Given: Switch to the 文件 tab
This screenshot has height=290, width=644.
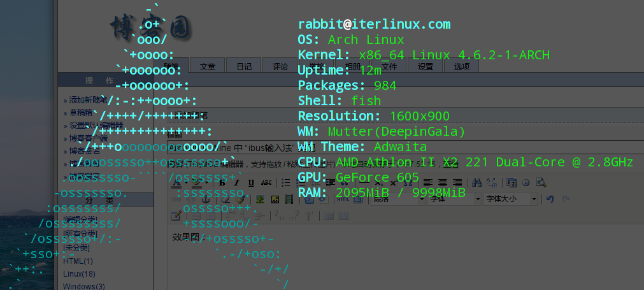Looking at the screenshot, I should click(389, 66).
